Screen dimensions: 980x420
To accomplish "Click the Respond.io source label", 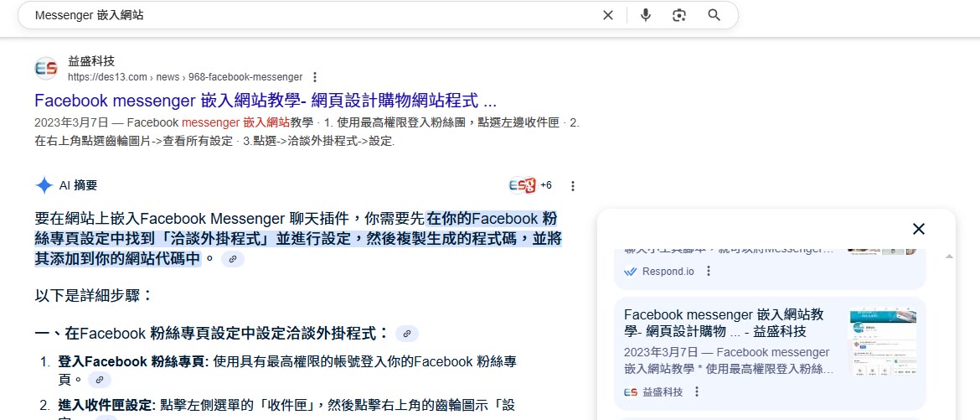I will point(668,272).
